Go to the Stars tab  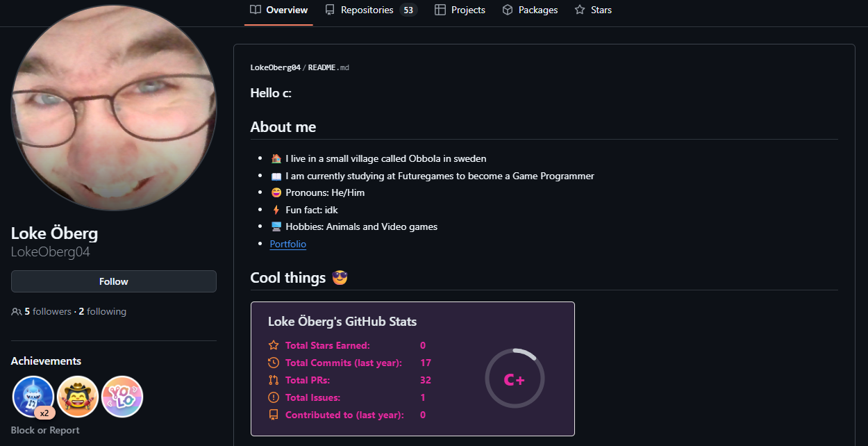tap(594, 10)
